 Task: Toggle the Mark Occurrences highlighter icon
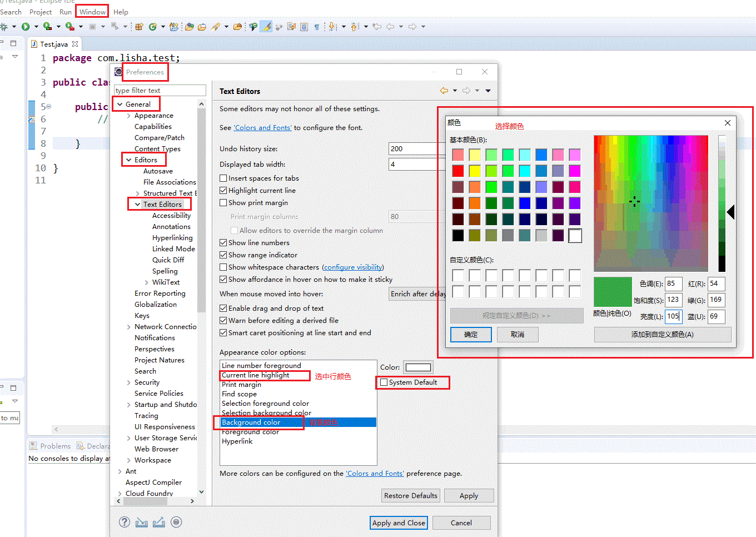(266, 26)
